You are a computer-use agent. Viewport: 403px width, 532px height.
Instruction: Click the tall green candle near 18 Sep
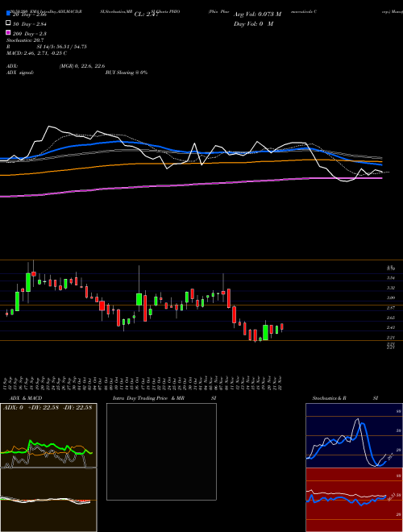28,282
